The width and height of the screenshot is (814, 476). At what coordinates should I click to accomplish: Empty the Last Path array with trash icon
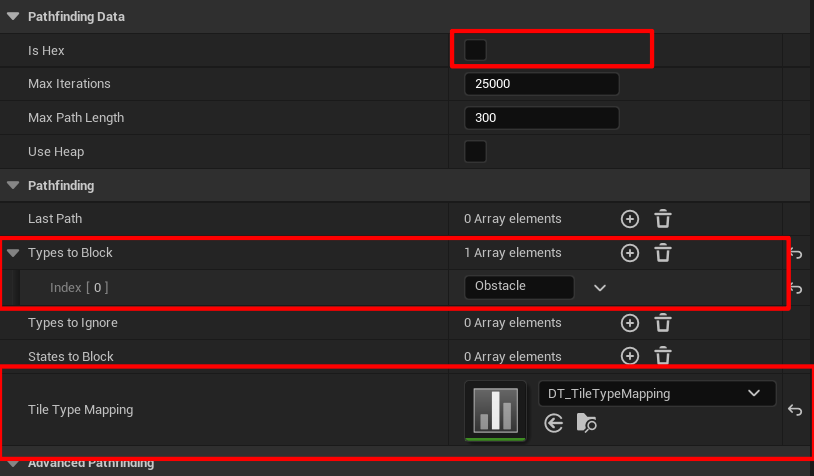pyautogui.click(x=662, y=219)
